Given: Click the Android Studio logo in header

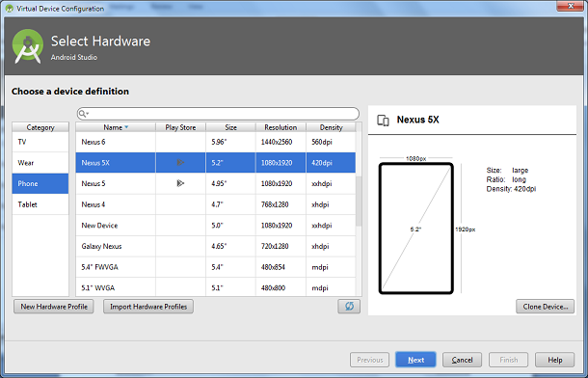Looking at the screenshot, I should click(x=27, y=45).
